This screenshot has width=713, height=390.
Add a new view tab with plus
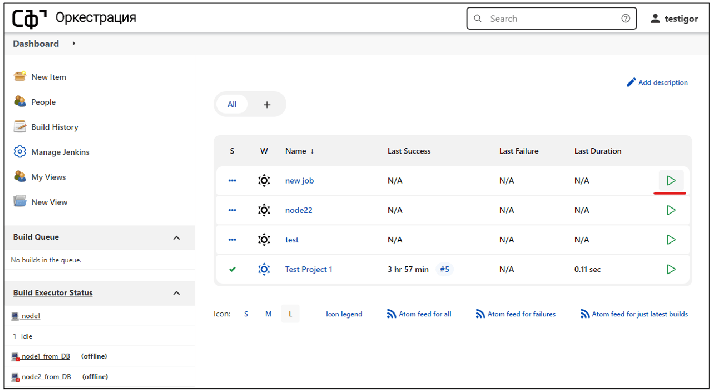[267, 105]
